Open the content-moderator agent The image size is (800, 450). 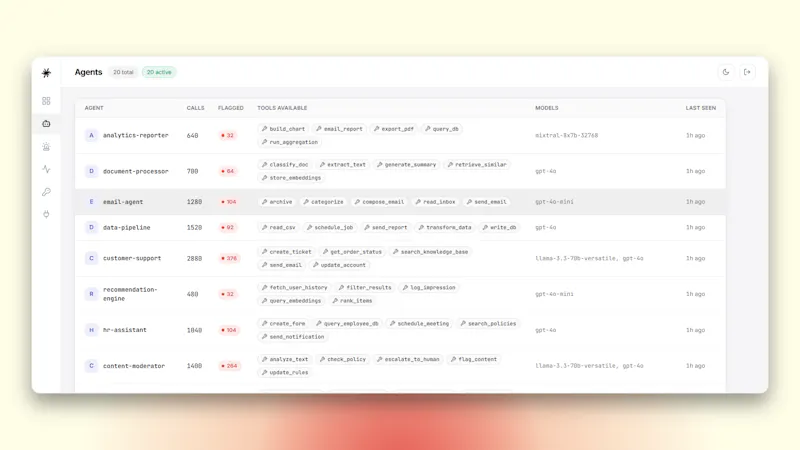click(134, 366)
